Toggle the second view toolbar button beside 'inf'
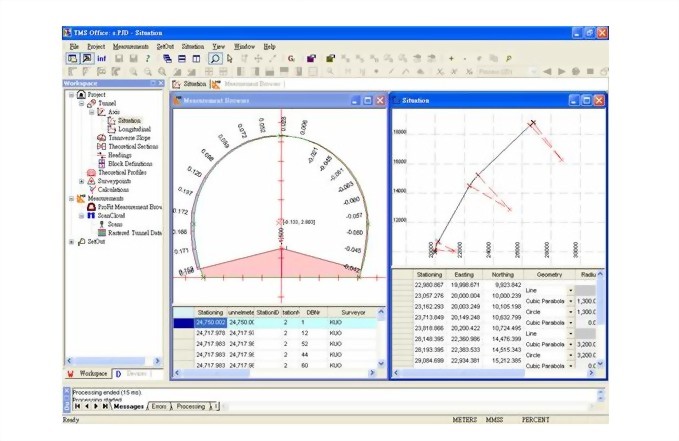This screenshot has width=679, height=441. tap(87, 58)
